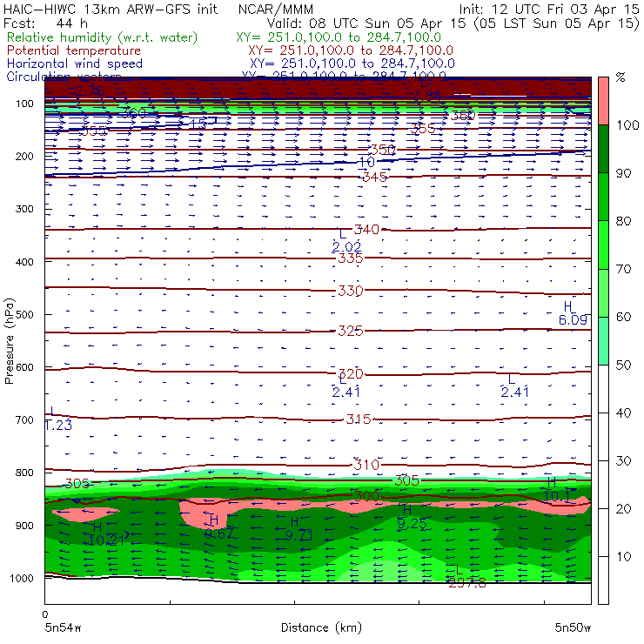
Task: Click the 60–70% light green colorbar segment
Action: tap(603, 292)
